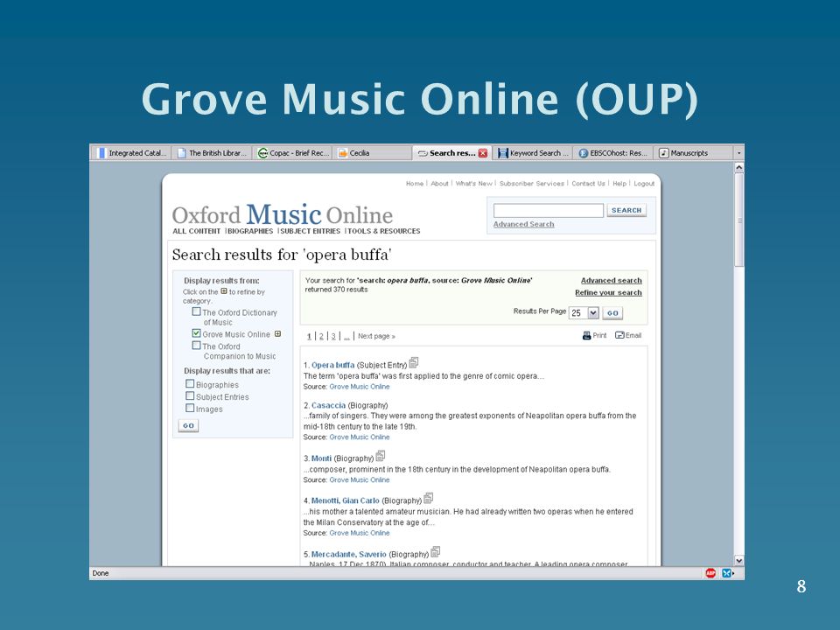Close the Search results tab
The width and height of the screenshot is (840, 630).
[483, 153]
